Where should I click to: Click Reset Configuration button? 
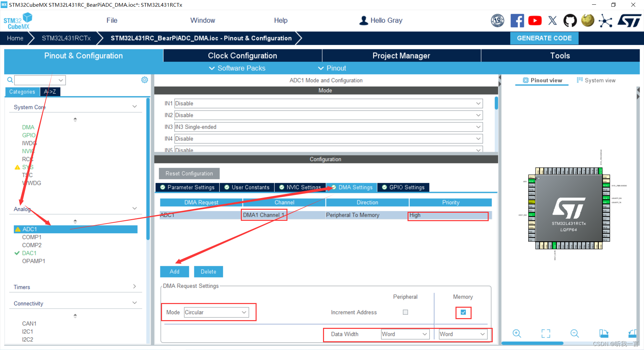pos(189,173)
